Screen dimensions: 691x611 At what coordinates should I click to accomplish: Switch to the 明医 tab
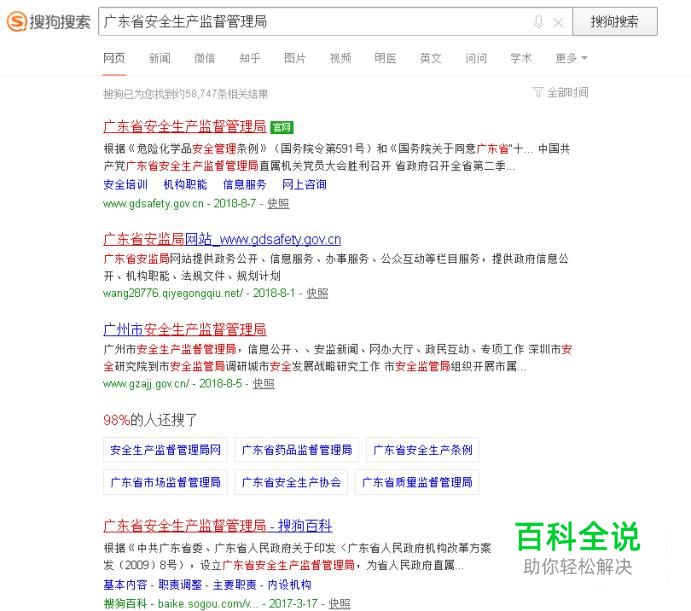click(x=385, y=58)
